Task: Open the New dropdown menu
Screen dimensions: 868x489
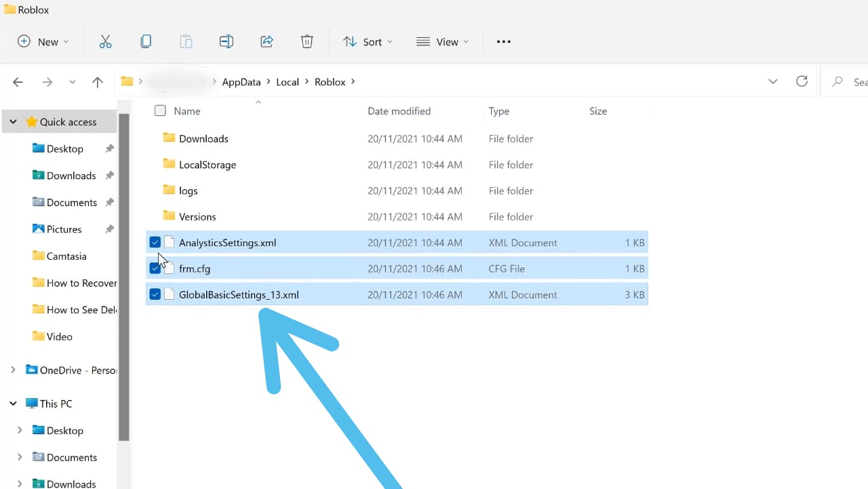Action: point(43,42)
